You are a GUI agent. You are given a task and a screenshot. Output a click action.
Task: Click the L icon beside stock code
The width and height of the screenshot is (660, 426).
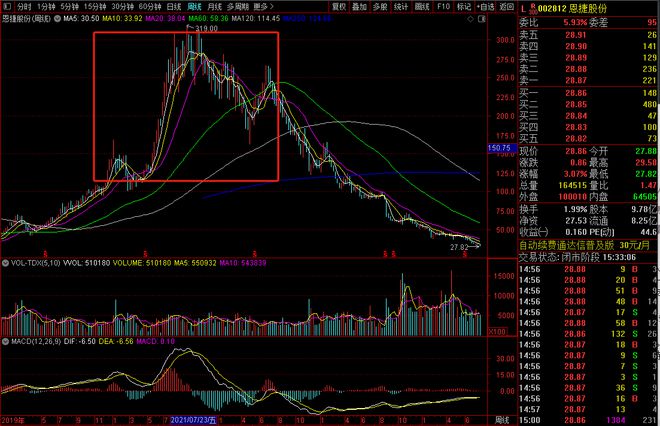[523, 8]
